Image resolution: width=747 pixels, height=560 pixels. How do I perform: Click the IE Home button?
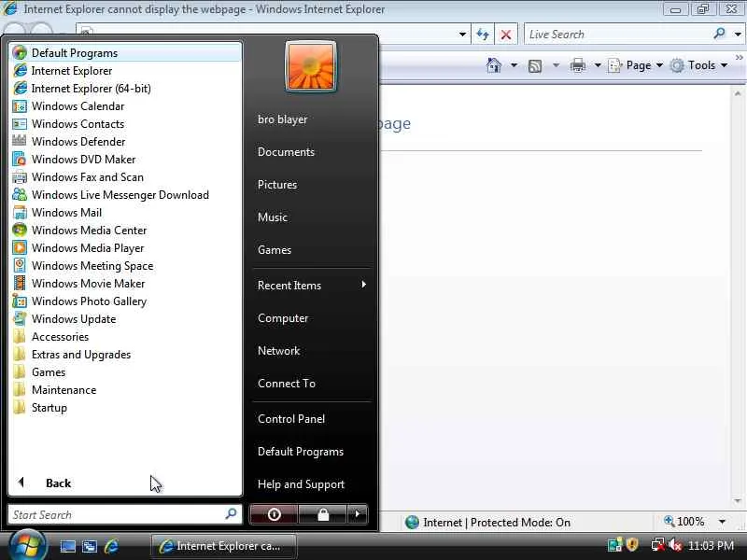coord(494,65)
